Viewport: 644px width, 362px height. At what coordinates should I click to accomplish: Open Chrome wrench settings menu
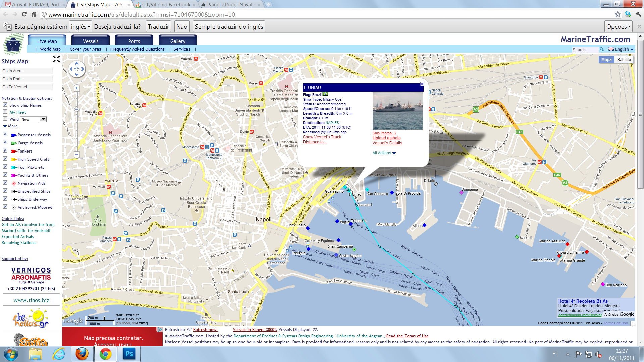tap(638, 14)
